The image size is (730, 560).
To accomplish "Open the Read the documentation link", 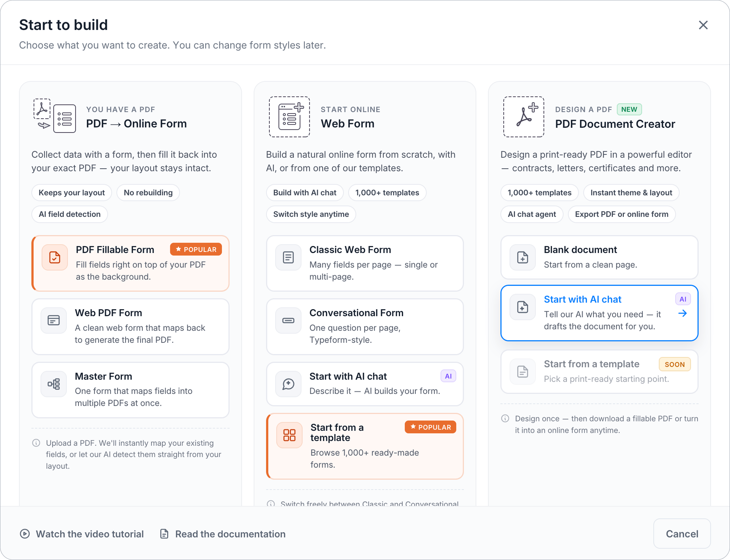I will (x=223, y=534).
